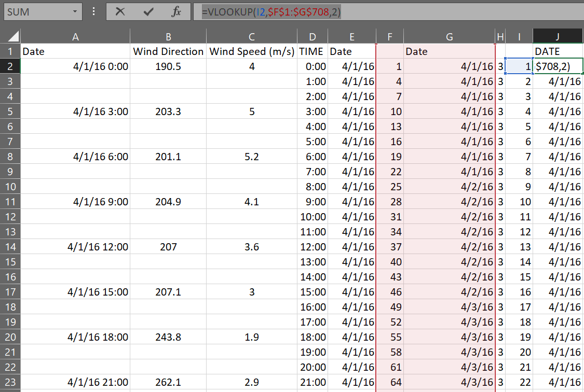Select row 14 header

(10, 247)
